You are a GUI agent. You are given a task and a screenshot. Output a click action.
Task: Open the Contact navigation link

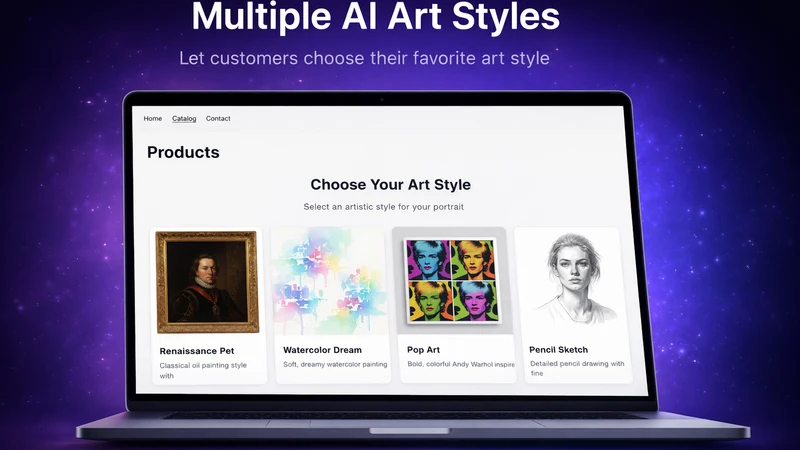click(x=218, y=118)
